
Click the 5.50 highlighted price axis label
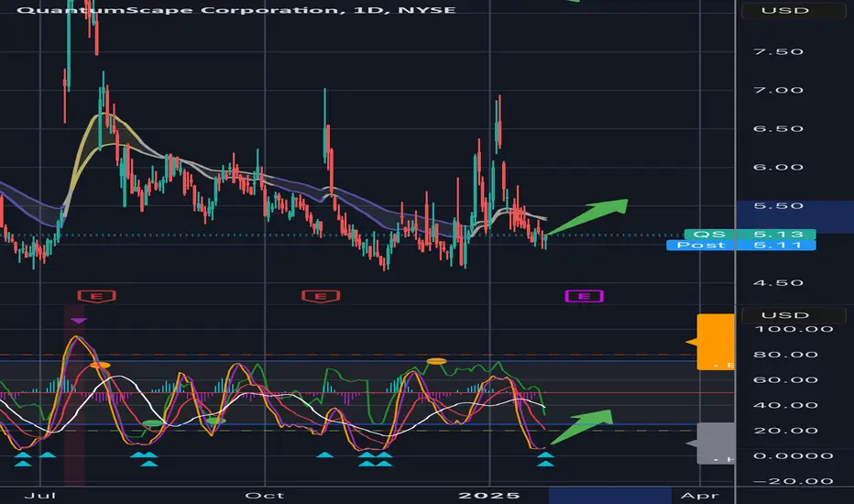tap(778, 206)
